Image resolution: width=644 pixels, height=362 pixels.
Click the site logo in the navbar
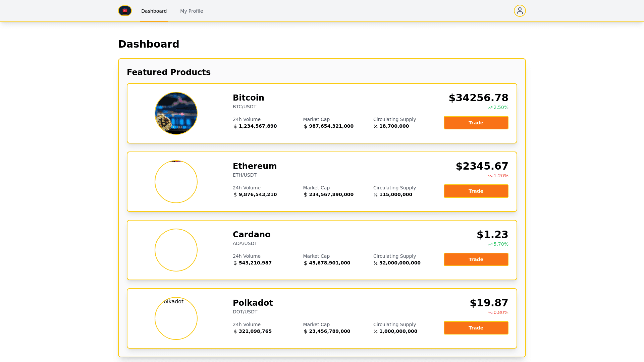[125, 11]
